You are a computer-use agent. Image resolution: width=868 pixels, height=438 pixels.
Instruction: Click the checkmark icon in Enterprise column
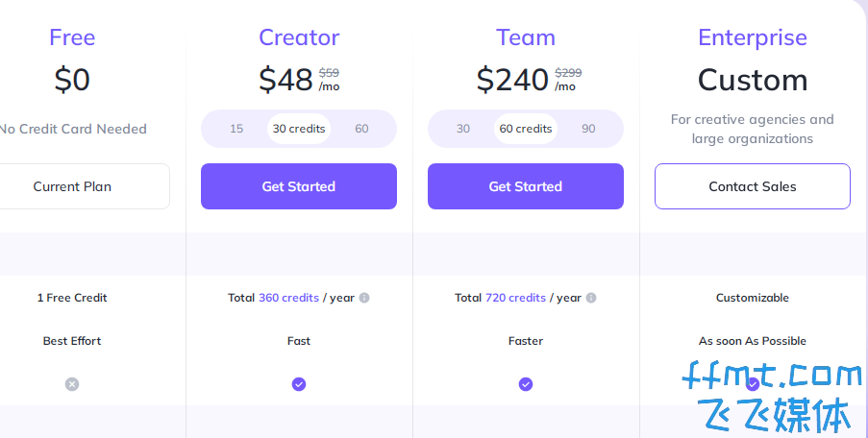click(x=753, y=384)
